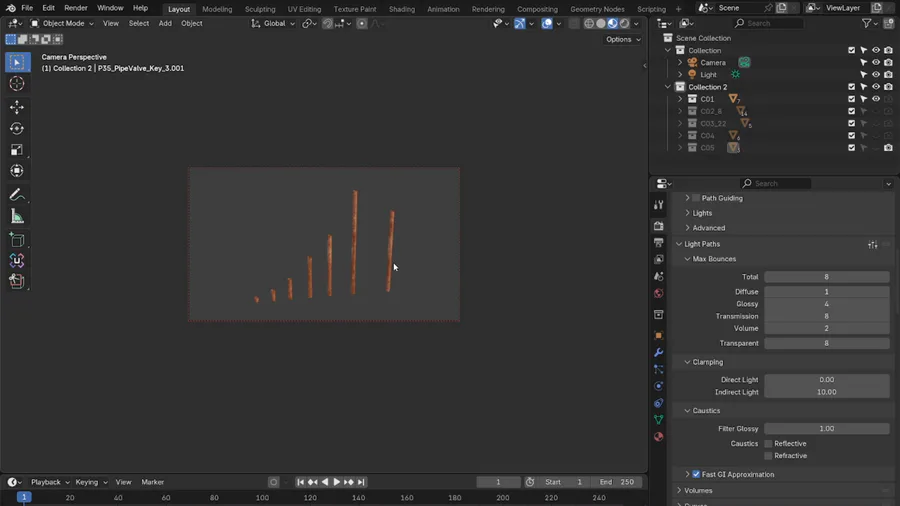Open the Scene properties tab
Image resolution: width=900 pixels, height=506 pixels.
click(658, 277)
